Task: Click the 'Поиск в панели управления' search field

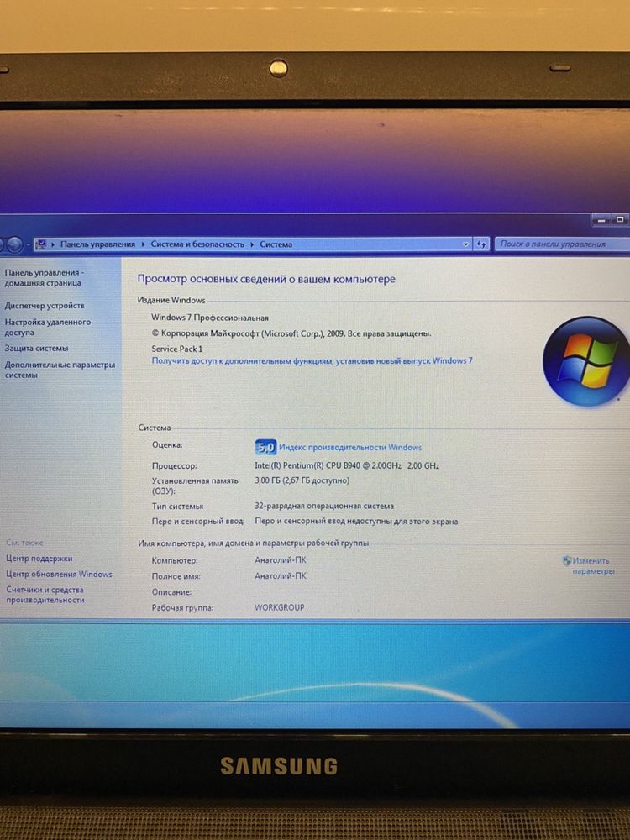Action: click(562, 244)
